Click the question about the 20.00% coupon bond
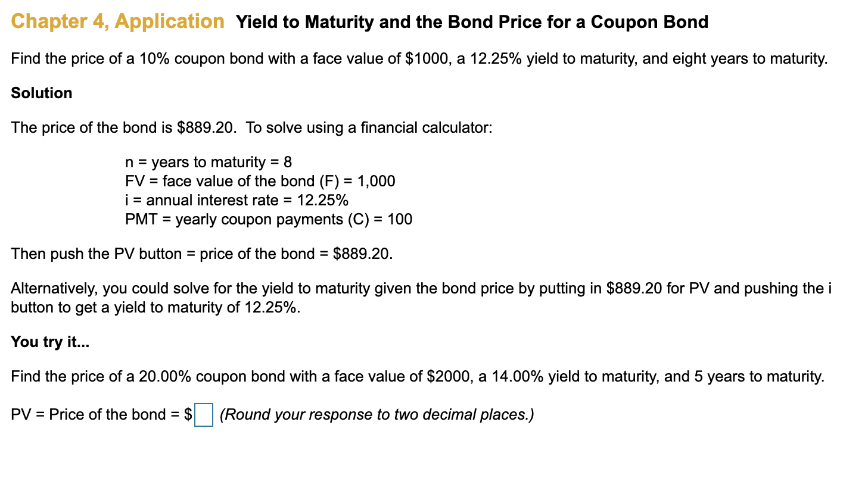The width and height of the screenshot is (868, 503). coord(418,376)
